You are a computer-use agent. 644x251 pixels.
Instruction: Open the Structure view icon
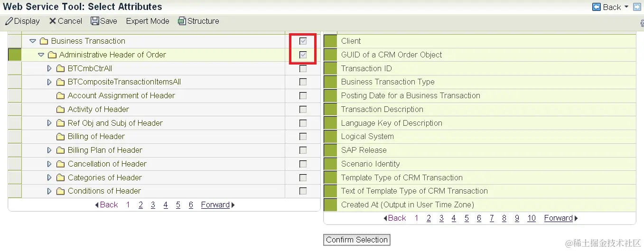182,21
